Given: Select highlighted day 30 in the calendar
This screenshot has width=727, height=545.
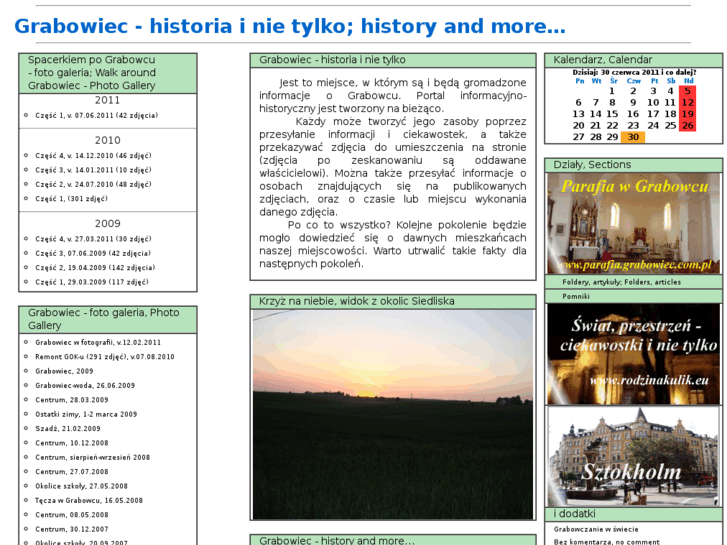Looking at the screenshot, I should [632, 138].
